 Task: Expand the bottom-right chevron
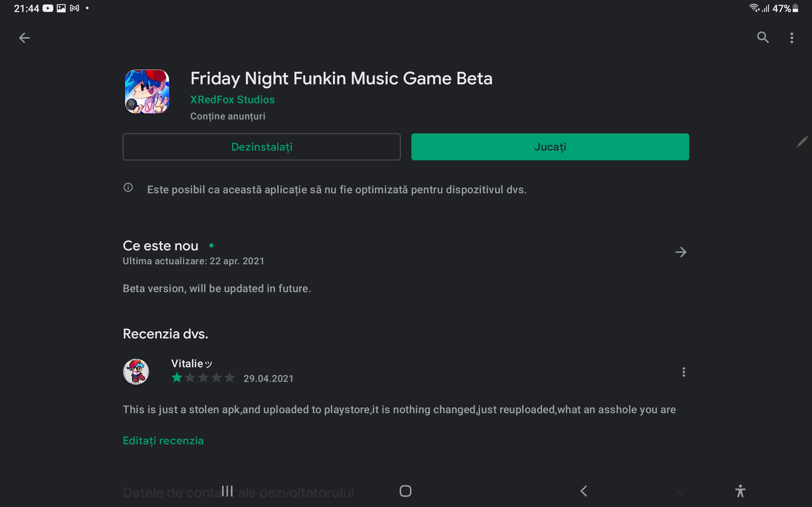coord(681,492)
